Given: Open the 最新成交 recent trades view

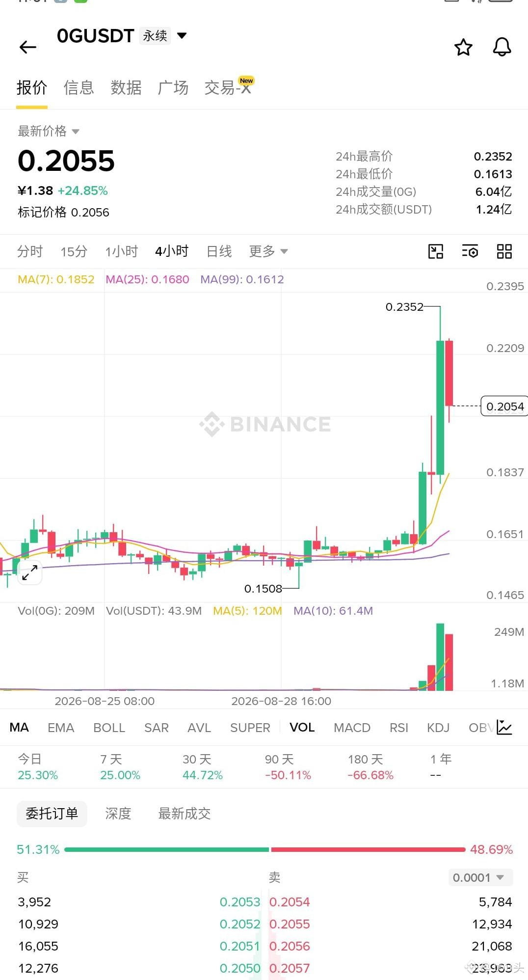Looking at the screenshot, I should pyautogui.click(x=185, y=814).
